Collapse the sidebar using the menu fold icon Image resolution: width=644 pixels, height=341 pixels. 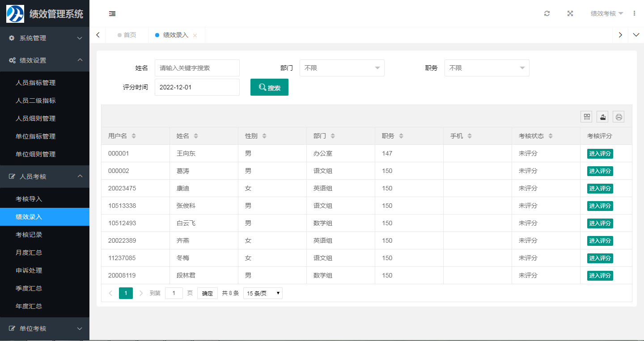click(112, 13)
